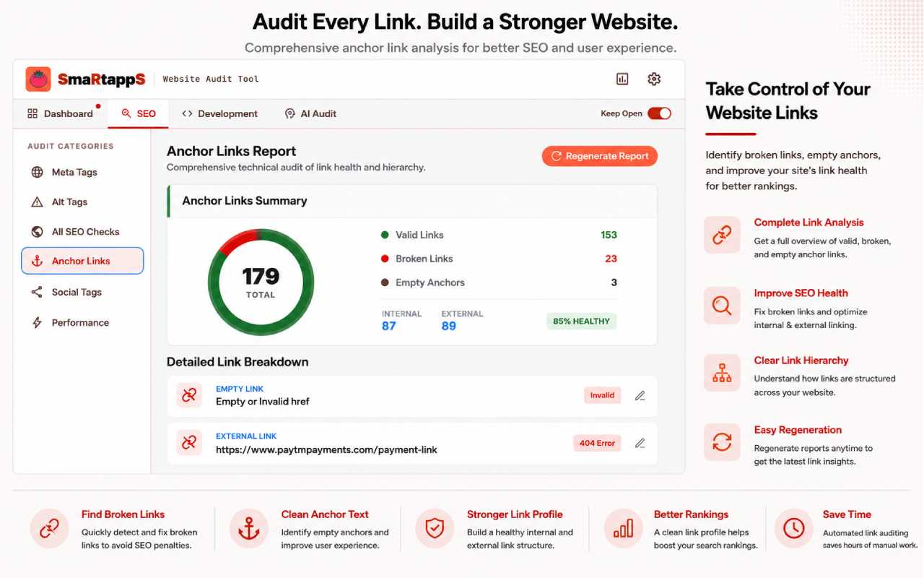Click the Complete Link Analysis heading
This screenshot has width=924, height=578.
click(808, 223)
